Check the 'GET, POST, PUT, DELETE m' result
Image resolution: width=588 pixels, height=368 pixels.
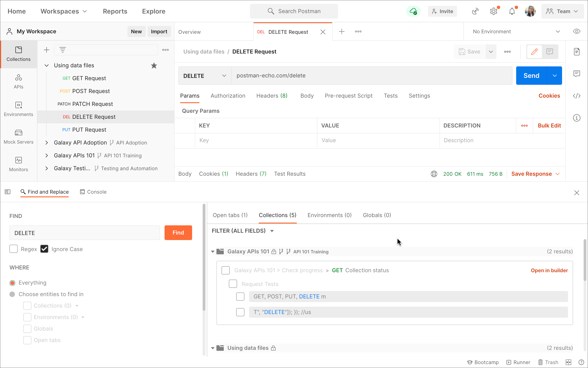coord(240,296)
